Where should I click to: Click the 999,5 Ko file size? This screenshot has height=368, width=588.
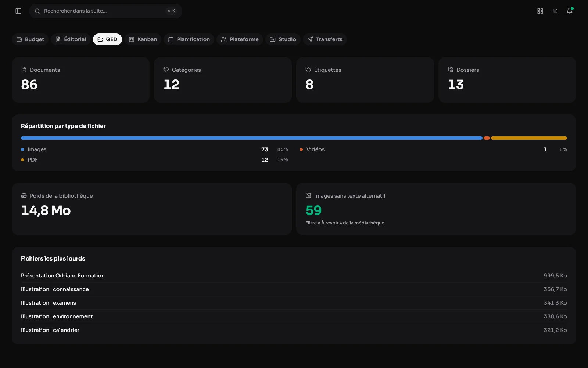pos(555,276)
